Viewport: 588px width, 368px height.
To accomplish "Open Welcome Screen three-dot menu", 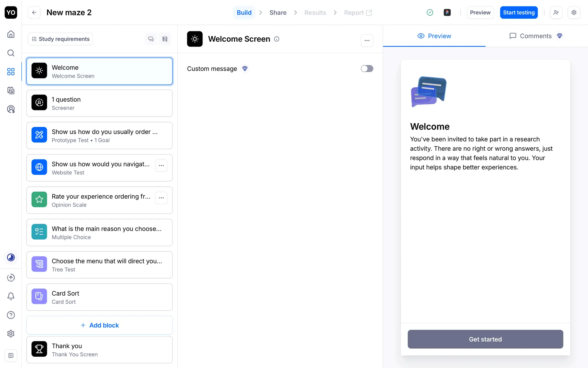I will 367,40.
